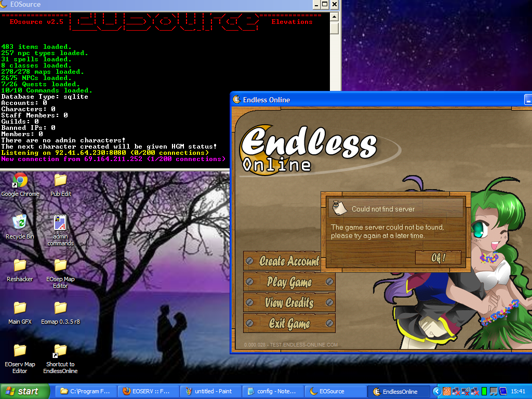Switch to the C:\Program F... taskbar window

coord(86,392)
